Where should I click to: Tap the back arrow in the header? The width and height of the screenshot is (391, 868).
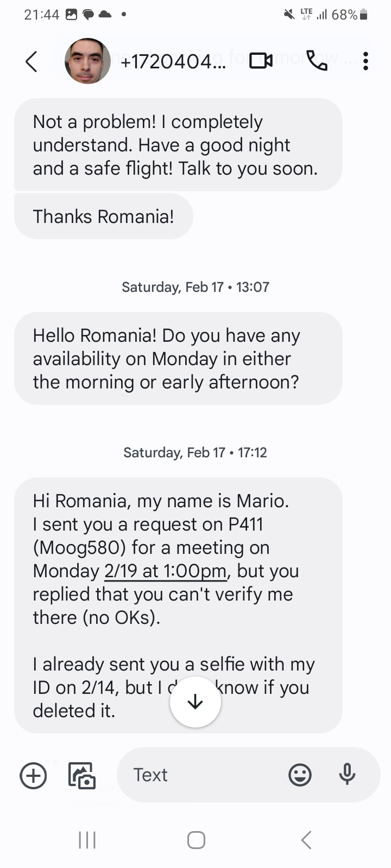pyautogui.click(x=31, y=61)
